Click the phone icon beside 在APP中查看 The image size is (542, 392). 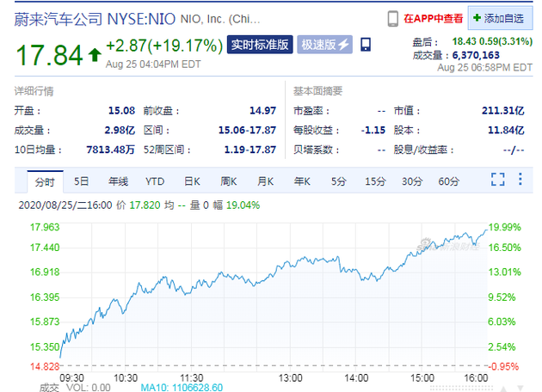click(x=392, y=19)
